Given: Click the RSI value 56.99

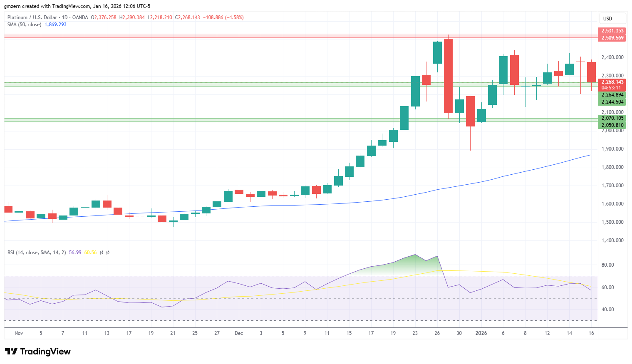Looking at the screenshot, I should 75,253.
